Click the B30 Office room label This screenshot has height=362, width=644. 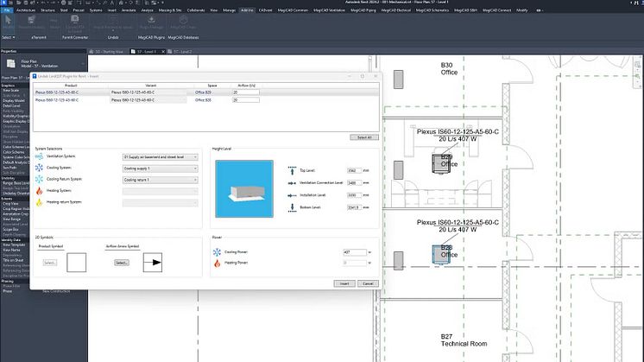point(449,68)
